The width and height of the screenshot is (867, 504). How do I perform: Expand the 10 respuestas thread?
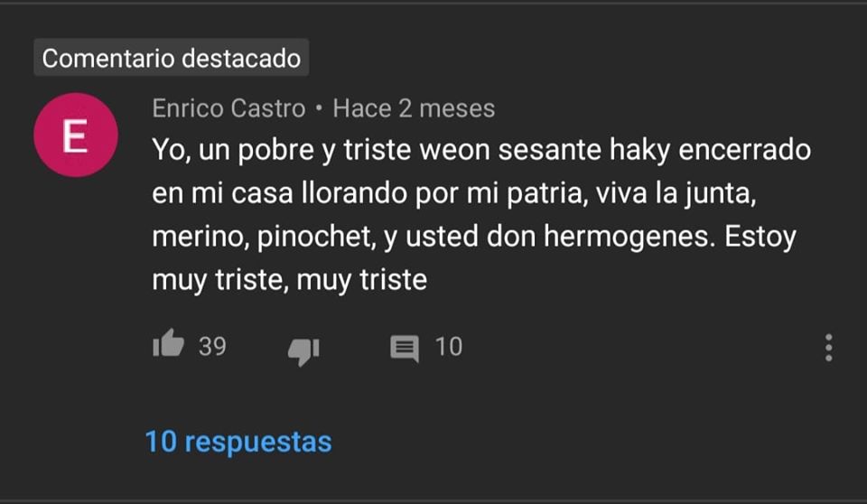tap(238, 442)
